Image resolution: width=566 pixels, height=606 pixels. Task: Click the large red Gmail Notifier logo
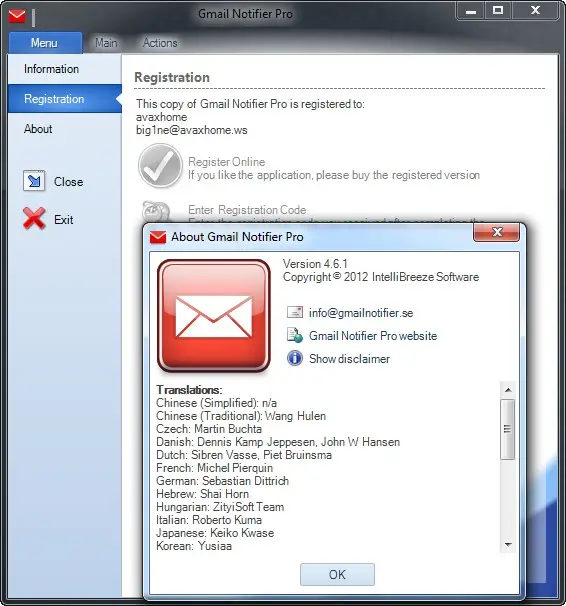click(214, 315)
